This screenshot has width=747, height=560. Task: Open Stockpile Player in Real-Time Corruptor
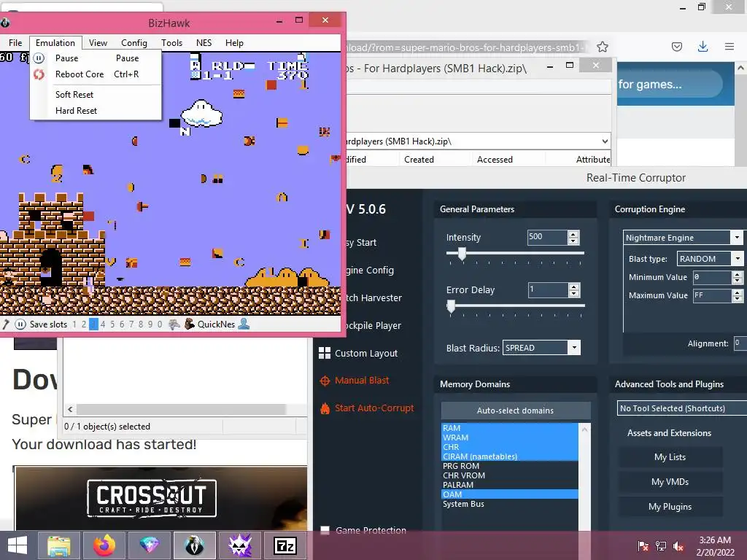[x=373, y=325]
